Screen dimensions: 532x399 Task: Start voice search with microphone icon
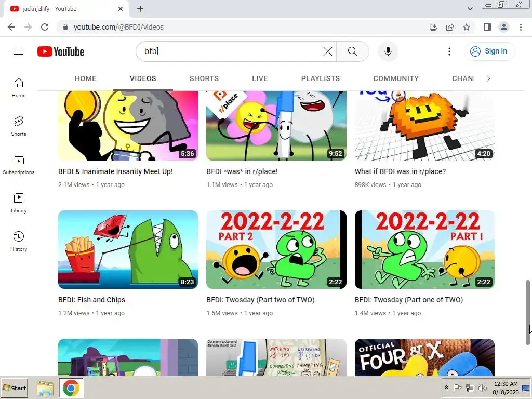[388, 51]
